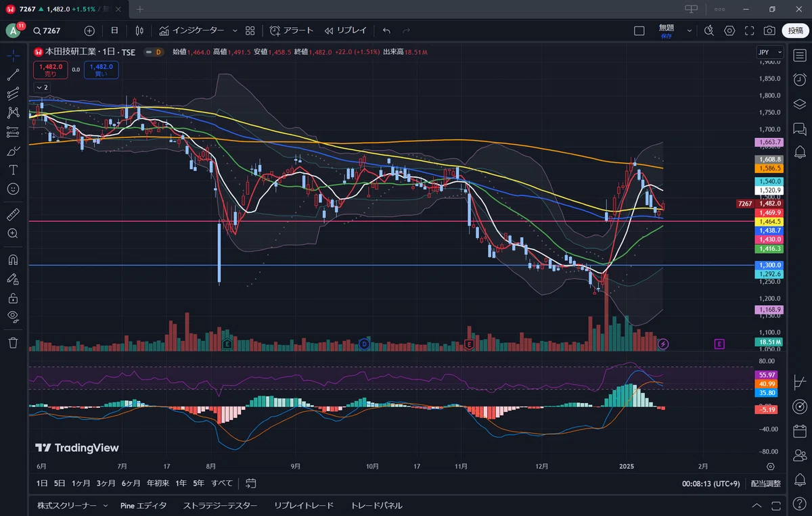The image size is (812, 516).
Task: Undo the last chart action
Action: [x=386, y=30]
